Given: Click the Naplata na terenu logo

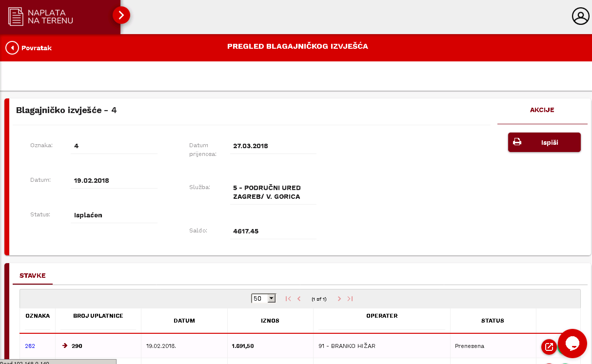Looking at the screenshot, I should click(40, 17).
